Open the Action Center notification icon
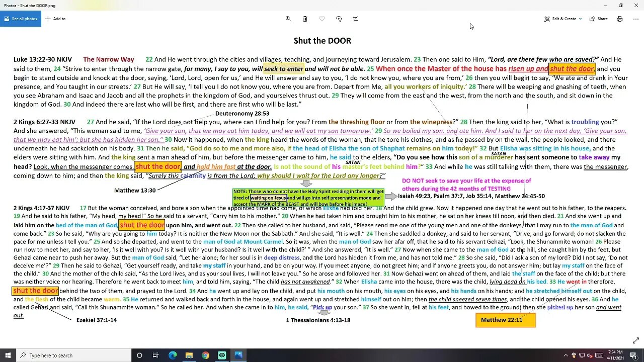The height and width of the screenshot is (362, 644). pos(633,355)
